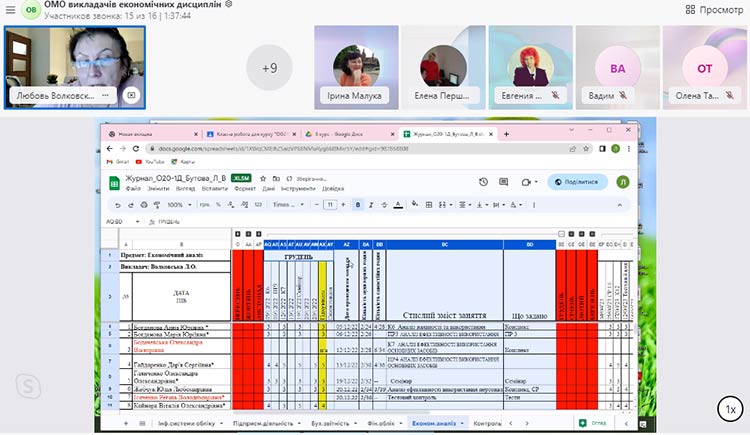Screen dimensions: 750x435
Task: Click the Просмотр view layout button
Action: (712, 9)
